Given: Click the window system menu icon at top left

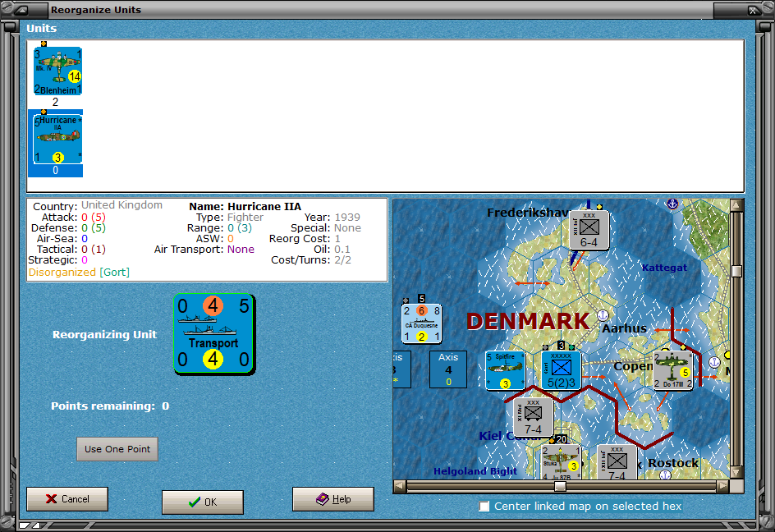Looking at the screenshot, I should pos(21,10).
